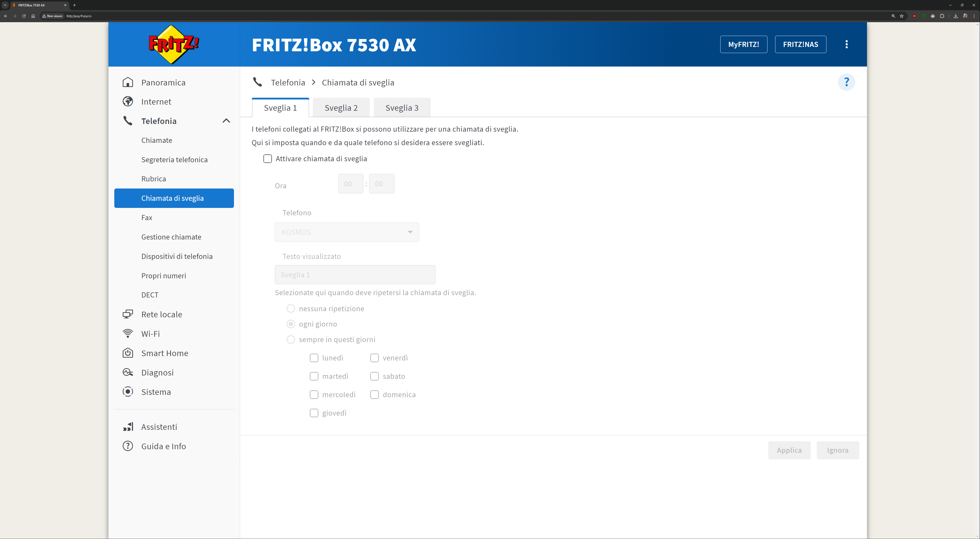The image size is (980, 539).
Task: Click the FRITZ!NAS button
Action: tap(800, 44)
